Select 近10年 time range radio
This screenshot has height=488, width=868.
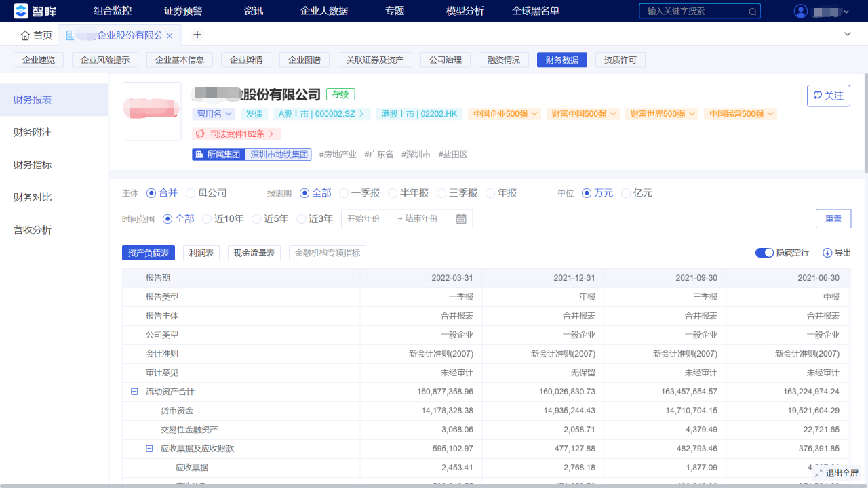(207, 219)
